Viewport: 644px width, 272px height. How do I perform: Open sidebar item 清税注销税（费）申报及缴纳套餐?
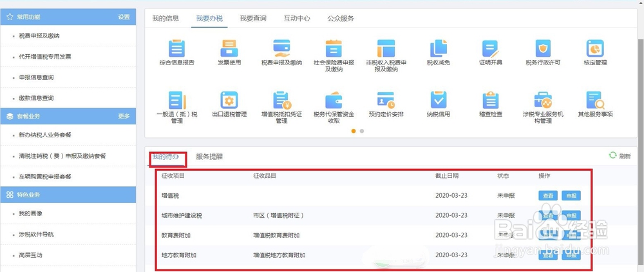click(62, 156)
